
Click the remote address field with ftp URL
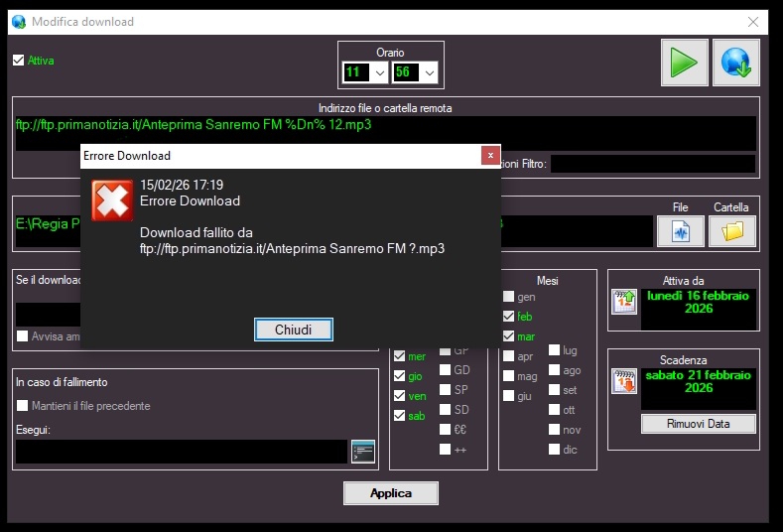pyautogui.click(x=384, y=132)
